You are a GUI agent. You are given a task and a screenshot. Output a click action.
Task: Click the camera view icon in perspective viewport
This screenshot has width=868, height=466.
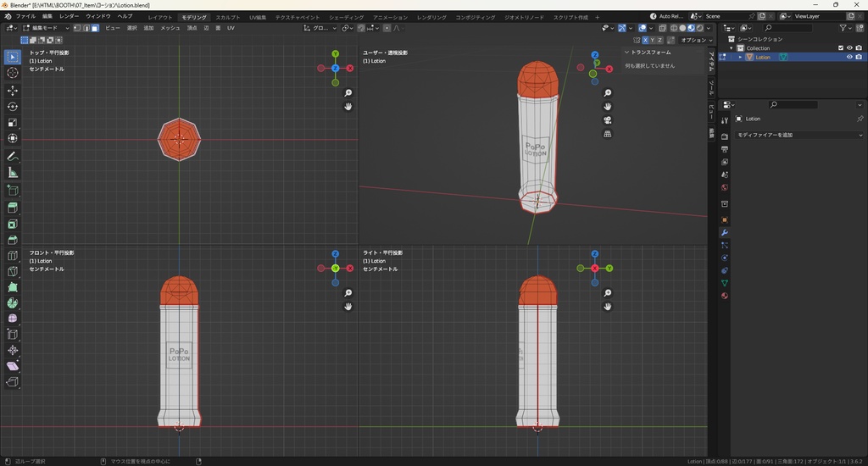(607, 120)
